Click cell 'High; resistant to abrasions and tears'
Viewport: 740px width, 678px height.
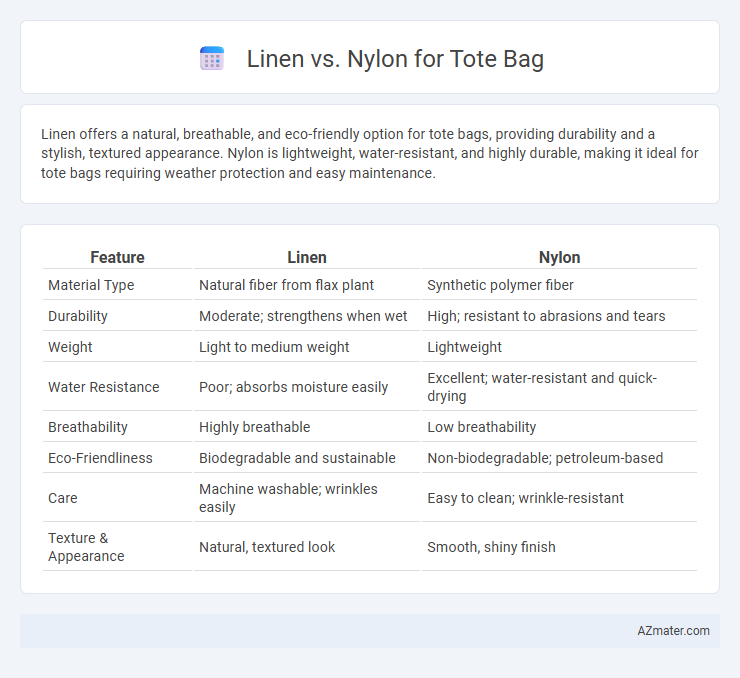[x=546, y=316]
